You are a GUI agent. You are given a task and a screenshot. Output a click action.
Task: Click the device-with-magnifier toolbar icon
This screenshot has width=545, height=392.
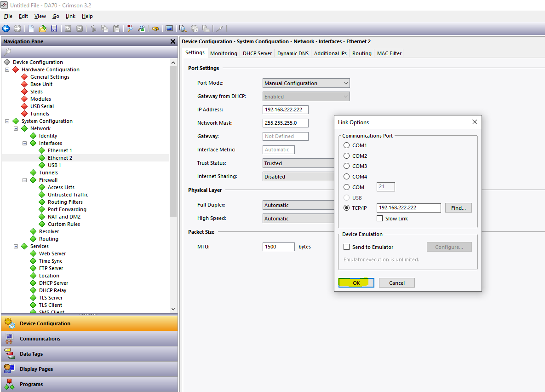coord(183,29)
